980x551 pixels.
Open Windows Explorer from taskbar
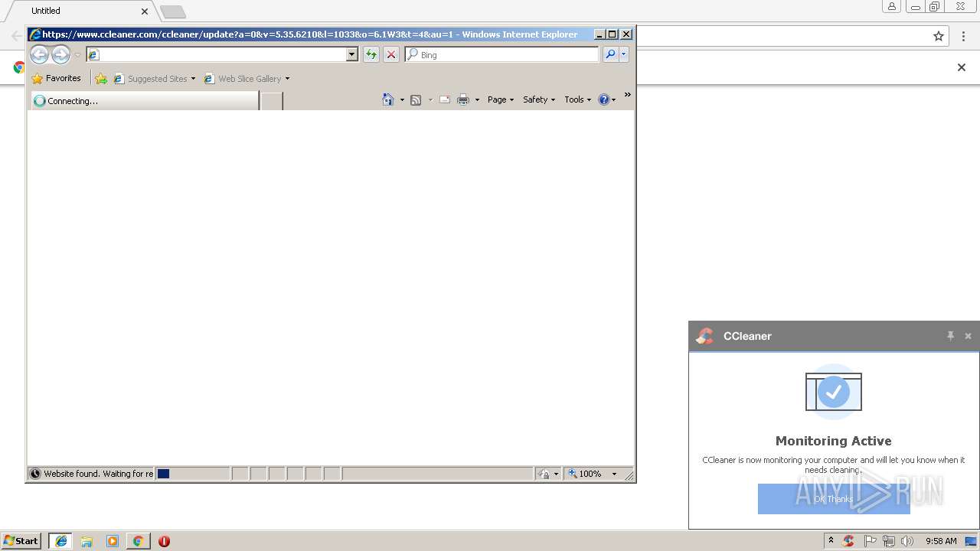point(87,541)
